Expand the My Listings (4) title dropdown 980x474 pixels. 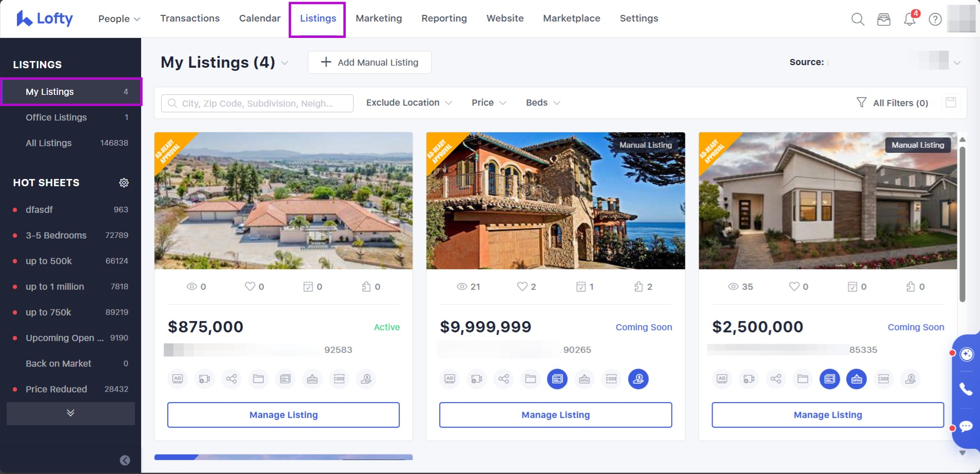tap(285, 62)
